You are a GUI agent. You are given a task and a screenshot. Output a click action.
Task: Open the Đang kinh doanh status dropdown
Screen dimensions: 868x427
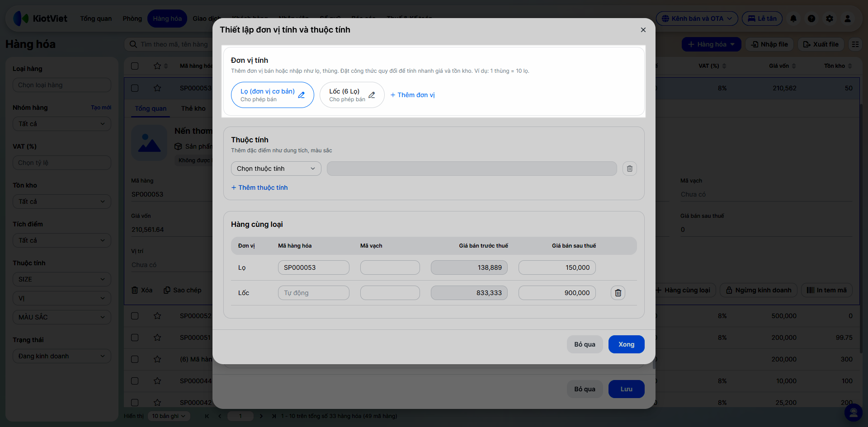point(62,356)
